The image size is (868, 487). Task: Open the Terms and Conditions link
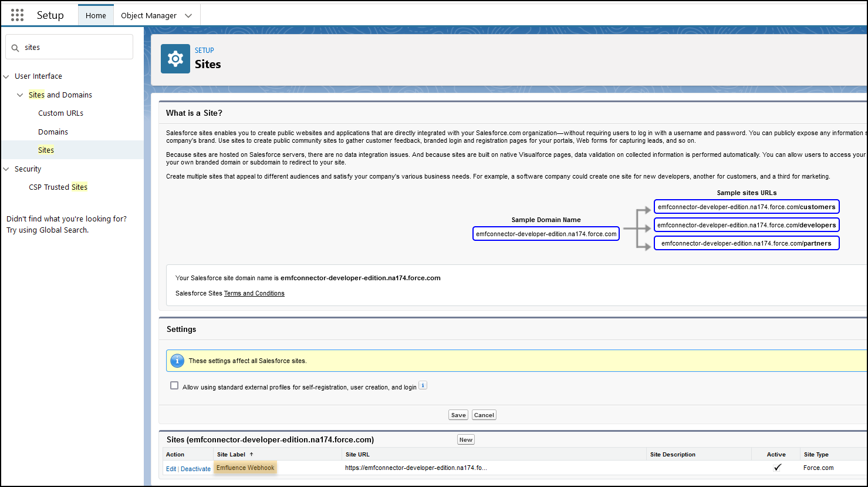click(254, 293)
